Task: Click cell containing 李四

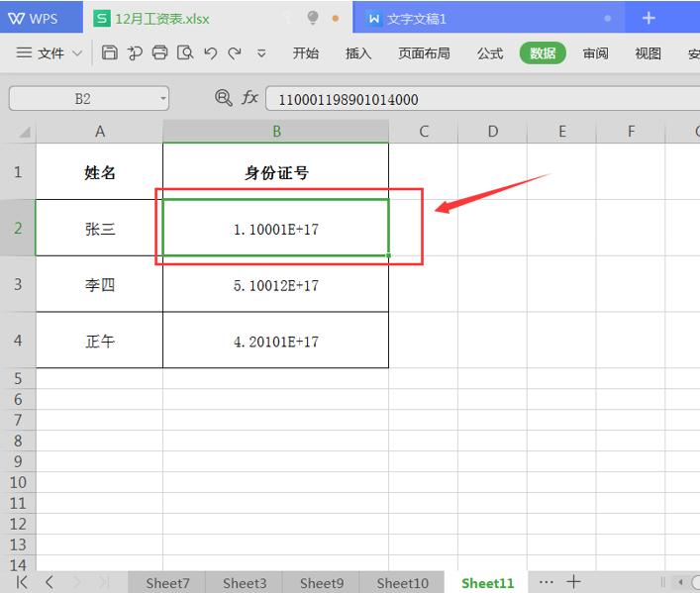Action: coord(100,284)
